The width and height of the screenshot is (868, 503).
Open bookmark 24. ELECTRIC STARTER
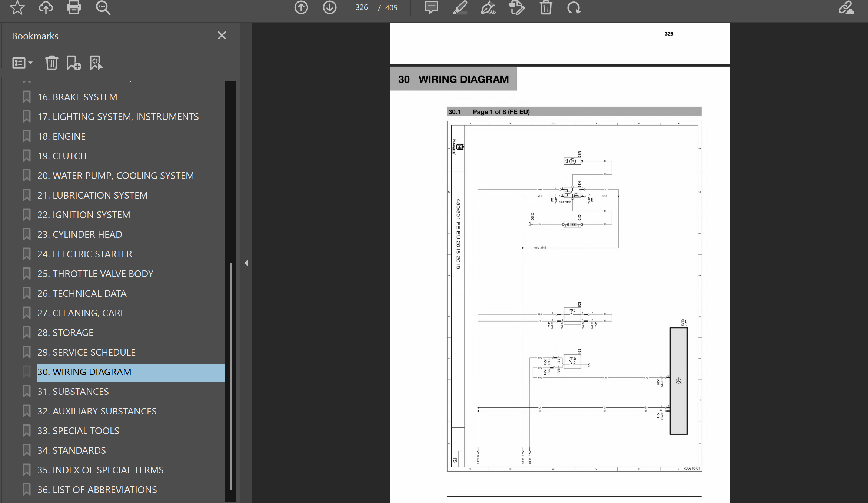point(84,254)
